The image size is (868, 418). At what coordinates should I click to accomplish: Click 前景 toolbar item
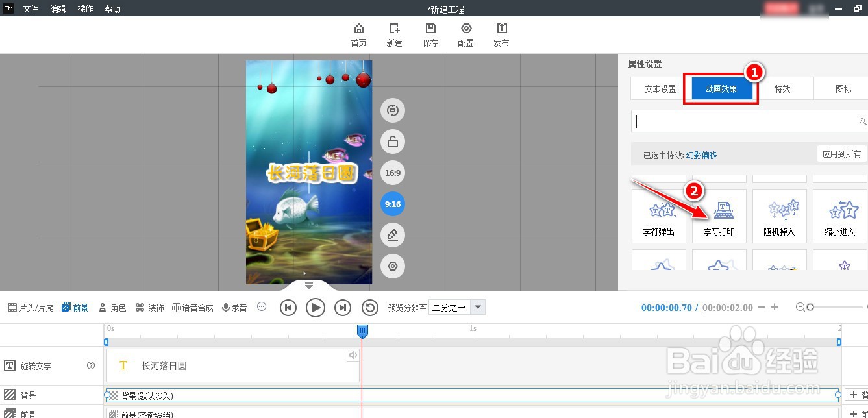coord(75,308)
